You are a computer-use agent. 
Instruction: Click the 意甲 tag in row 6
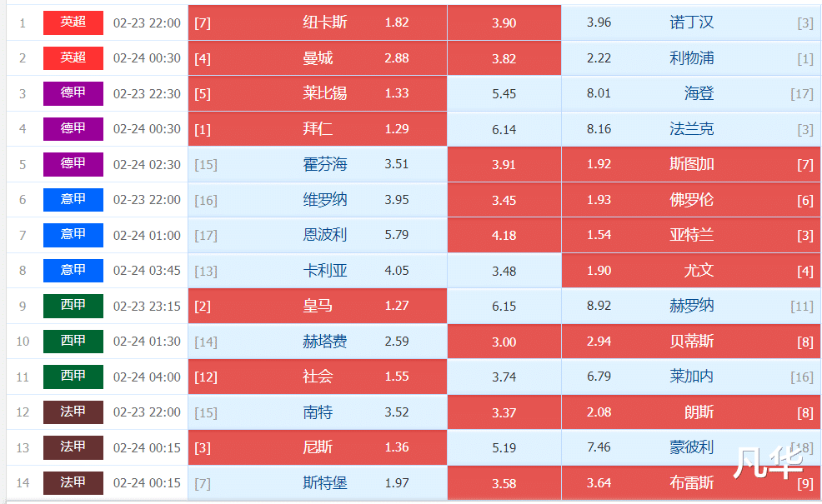[73, 200]
